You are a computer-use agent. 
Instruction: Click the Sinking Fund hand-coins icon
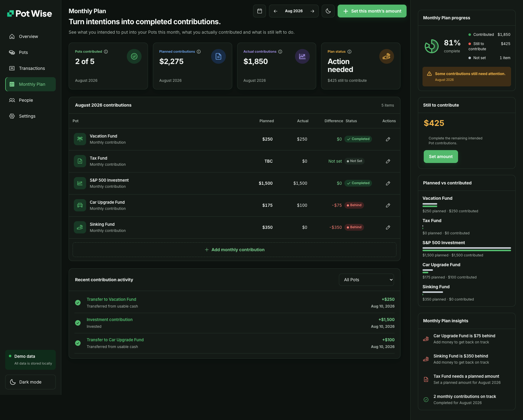[x=80, y=227]
